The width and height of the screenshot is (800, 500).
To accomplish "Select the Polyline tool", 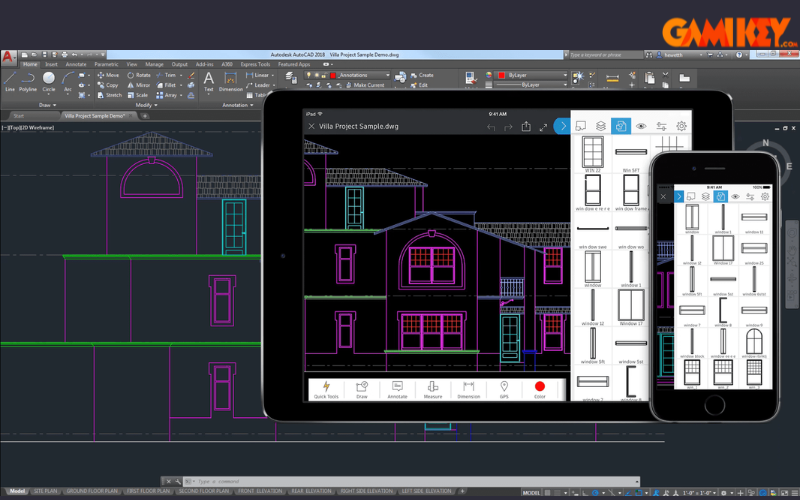I will 28,81.
